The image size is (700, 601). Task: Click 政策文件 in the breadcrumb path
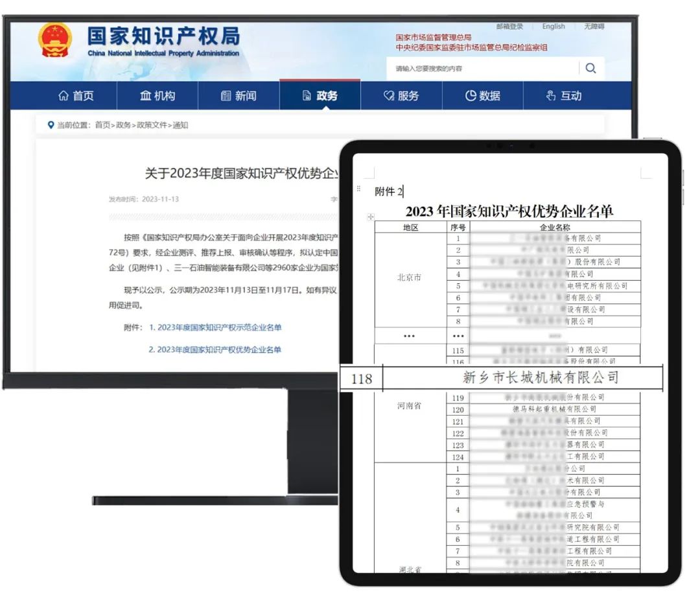coord(151,125)
